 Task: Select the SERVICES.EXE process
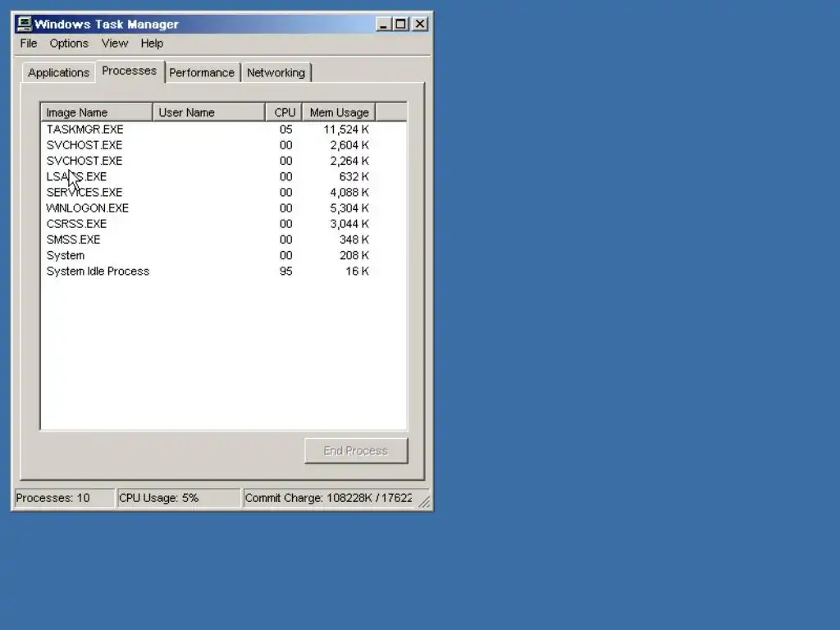tap(223, 192)
